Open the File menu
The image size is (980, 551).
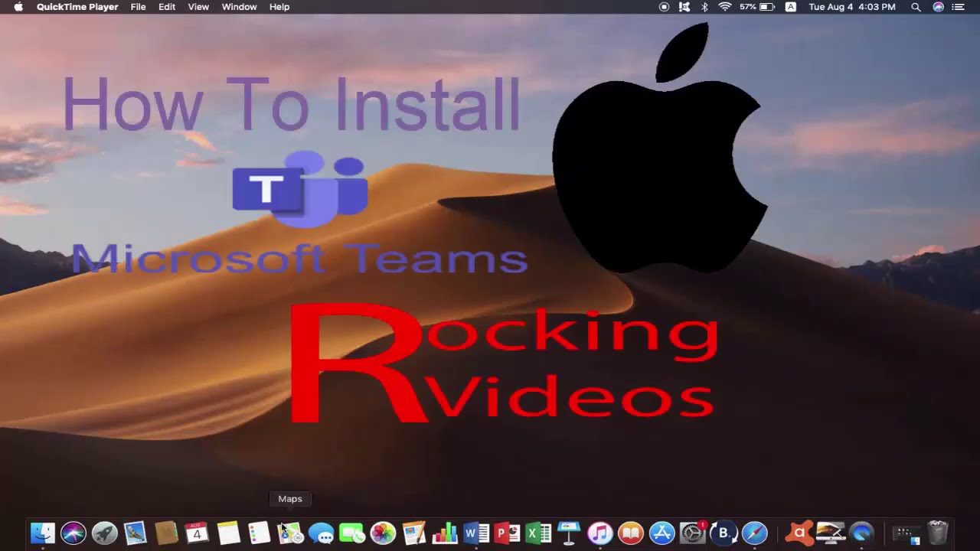point(138,7)
